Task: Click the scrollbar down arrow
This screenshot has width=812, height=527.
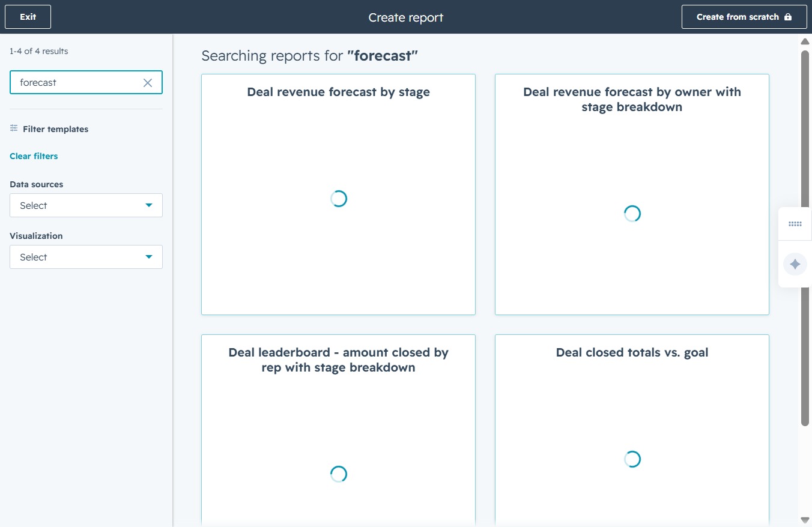Action: pos(805,520)
